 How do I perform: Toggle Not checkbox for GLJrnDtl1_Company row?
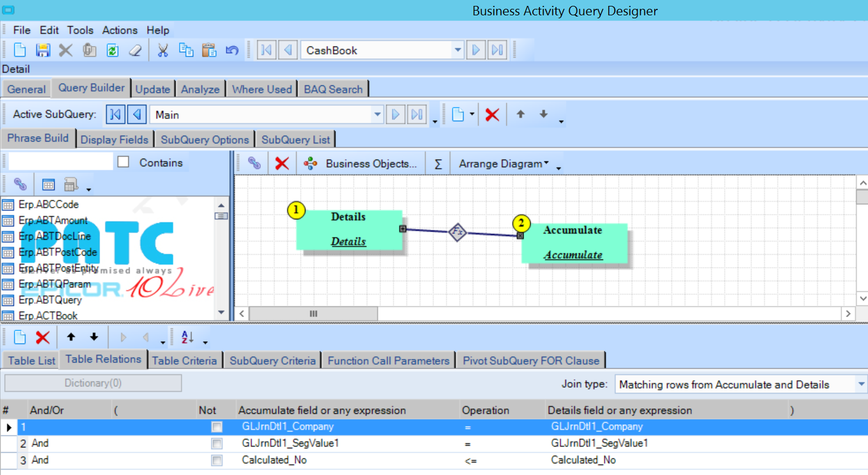217,427
